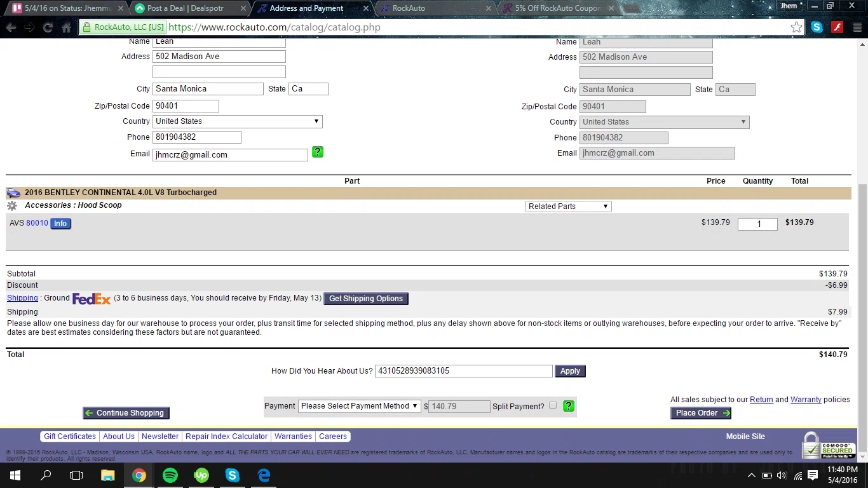This screenshot has height=488, width=868.
Task: Click the billing City field Santa Monica
Action: coord(208,88)
